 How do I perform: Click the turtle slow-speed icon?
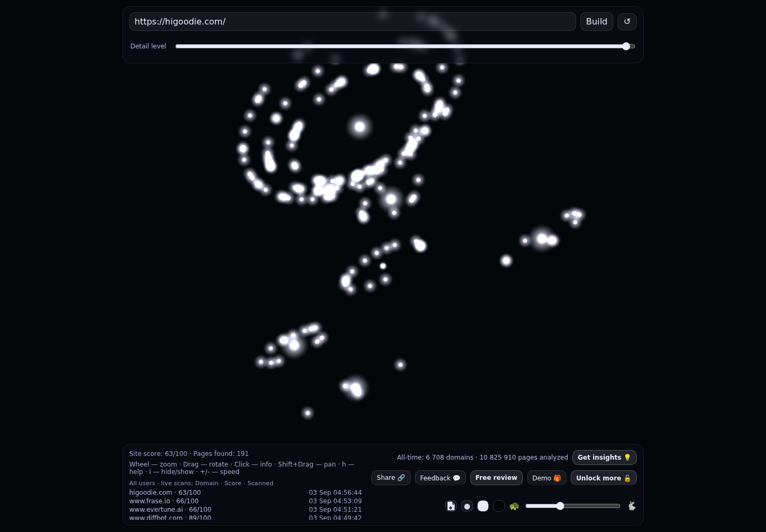514,506
